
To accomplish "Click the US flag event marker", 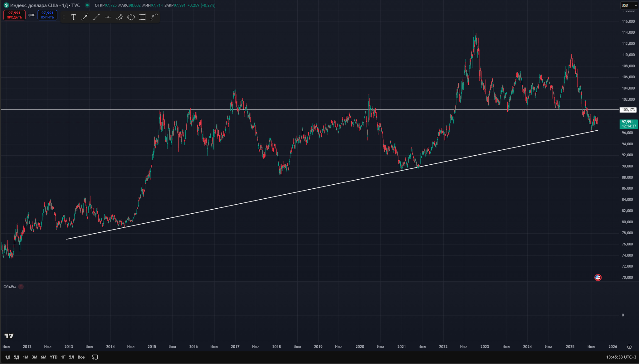I will coord(598,277).
